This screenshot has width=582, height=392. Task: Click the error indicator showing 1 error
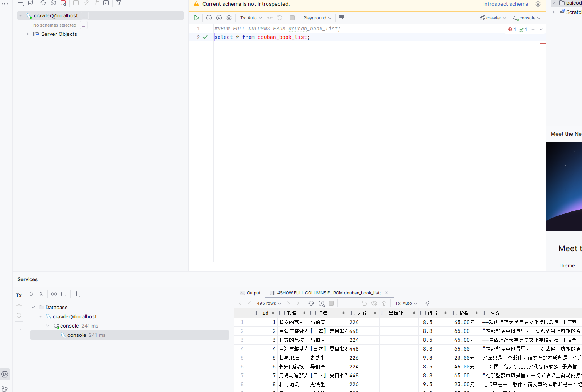coord(512,29)
